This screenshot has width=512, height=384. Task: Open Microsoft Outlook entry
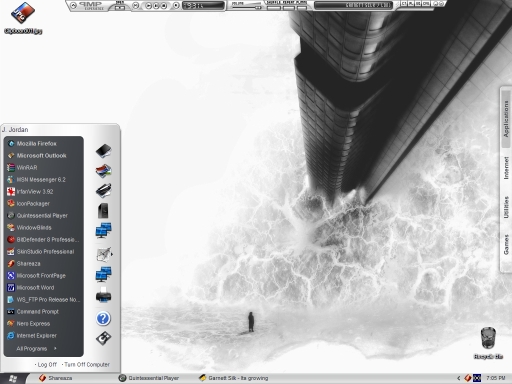coord(41,156)
